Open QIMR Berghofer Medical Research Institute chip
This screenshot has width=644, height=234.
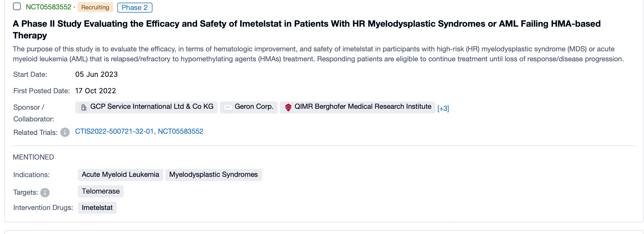coord(363,107)
